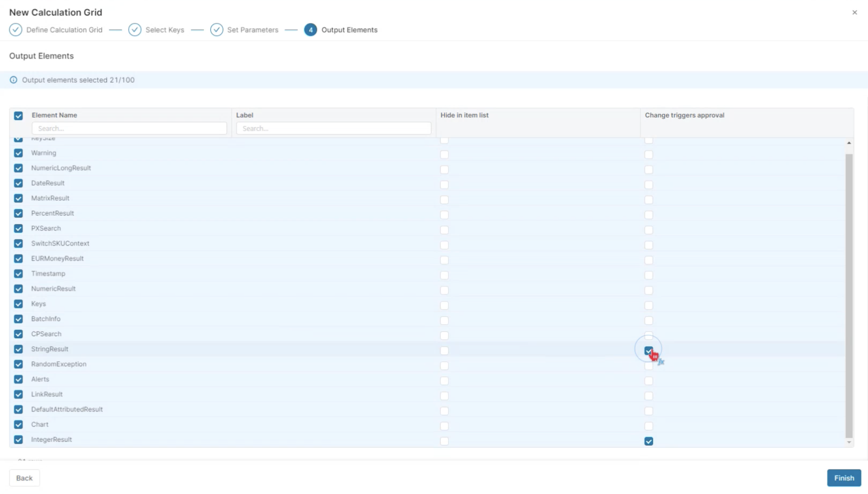Toggle the select-all checkbox in the header
The image size is (868, 494).
click(18, 115)
